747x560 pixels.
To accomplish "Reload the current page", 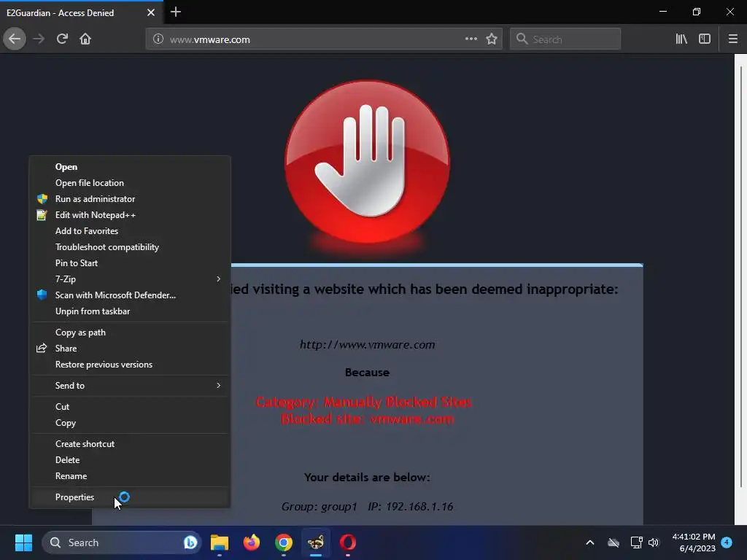I will 62,39.
